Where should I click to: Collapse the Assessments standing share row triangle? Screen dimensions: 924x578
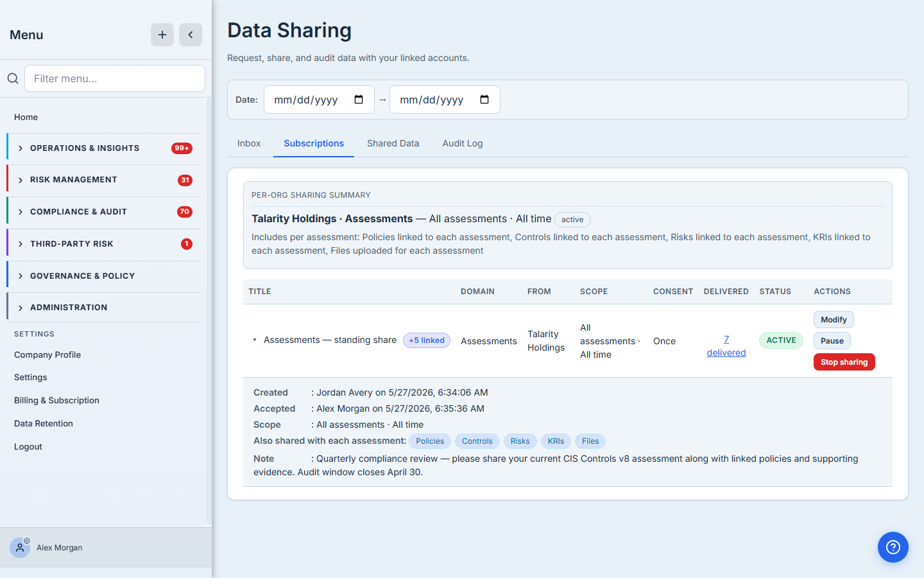tap(255, 340)
